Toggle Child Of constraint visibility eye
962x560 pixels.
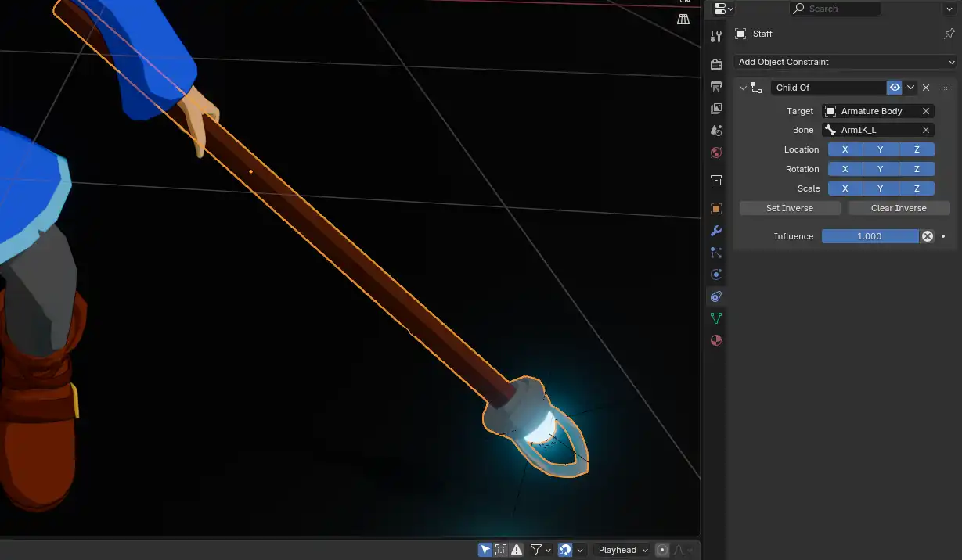(895, 88)
